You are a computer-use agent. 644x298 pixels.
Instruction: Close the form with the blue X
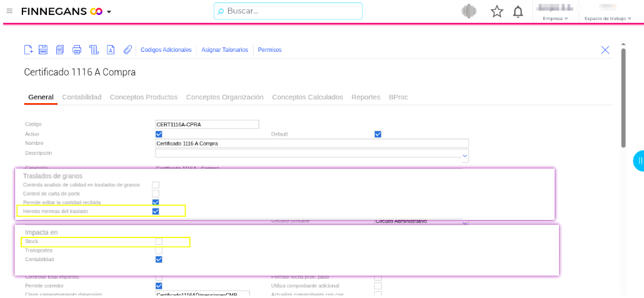coord(605,50)
